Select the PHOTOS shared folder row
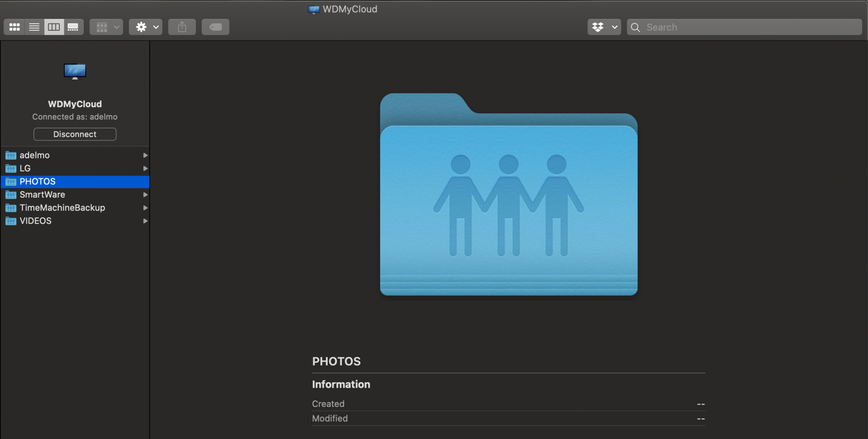868x439 pixels. (x=75, y=182)
